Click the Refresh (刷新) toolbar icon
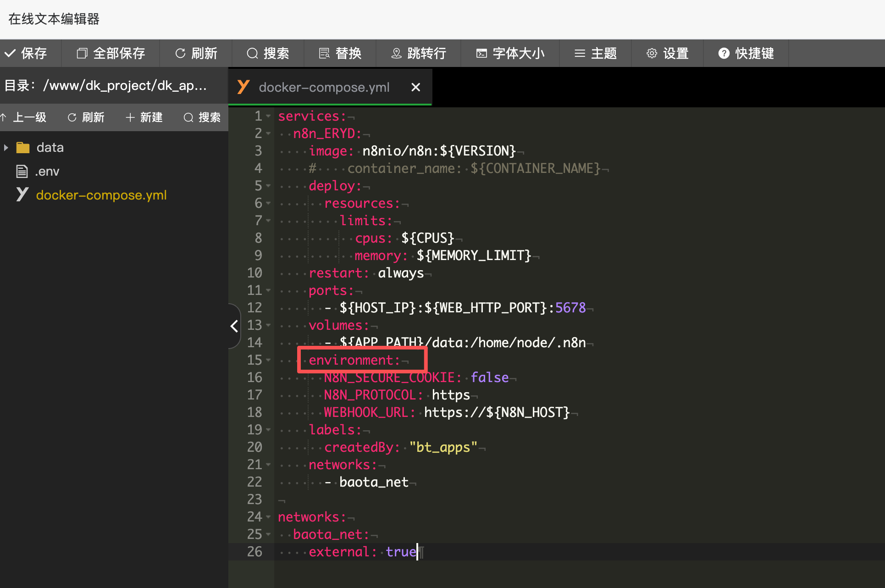Viewport: 885px width, 588px height. (x=180, y=54)
